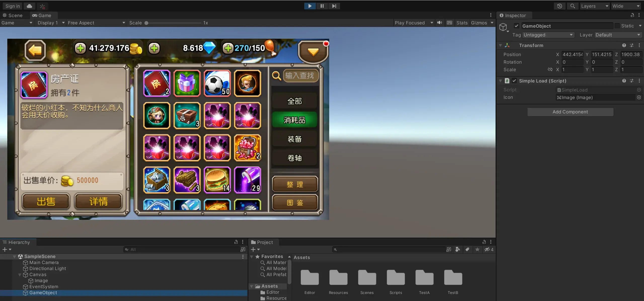Collapse SampleScene in Hierarchy
Viewport: 644px width, 301px height.
point(14,256)
